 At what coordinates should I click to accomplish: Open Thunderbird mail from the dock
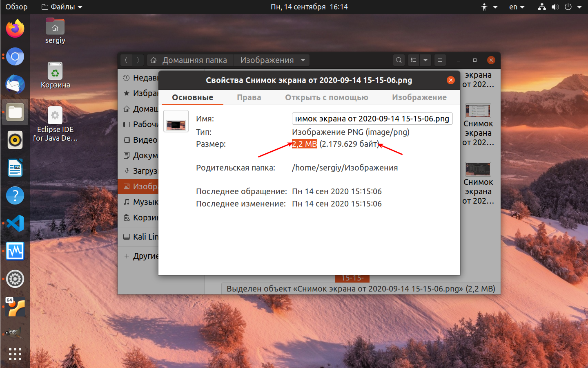coord(15,84)
